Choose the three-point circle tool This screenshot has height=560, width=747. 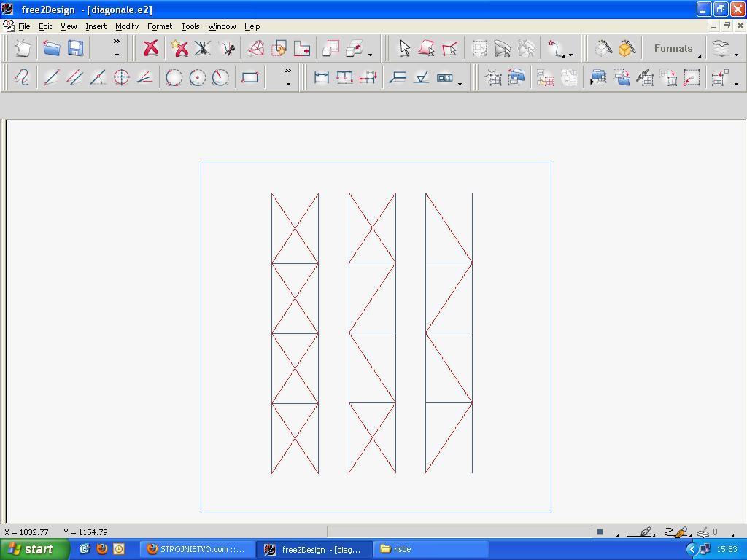174,77
